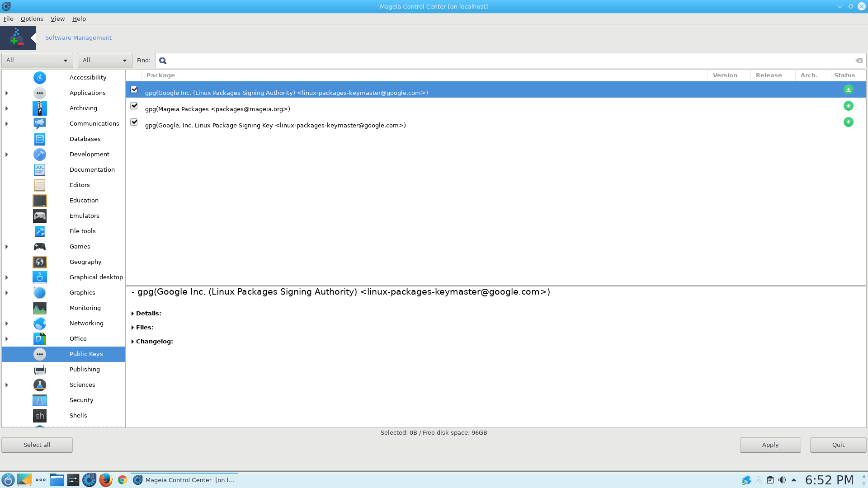Image resolution: width=868 pixels, height=488 pixels.
Task: Click into the Find search field
Action: (511, 61)
